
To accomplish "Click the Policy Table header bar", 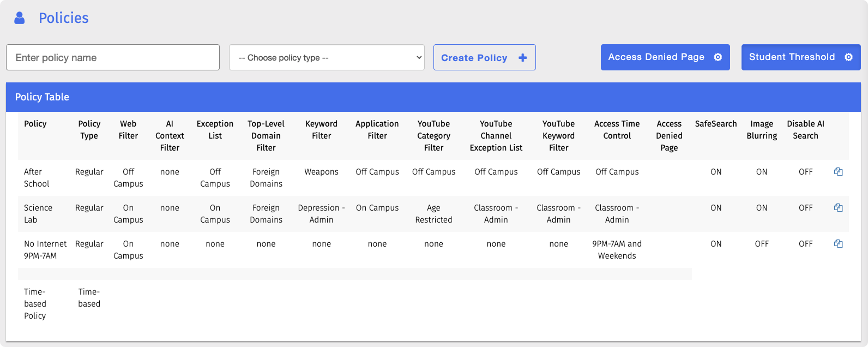I will click(433, 97).
